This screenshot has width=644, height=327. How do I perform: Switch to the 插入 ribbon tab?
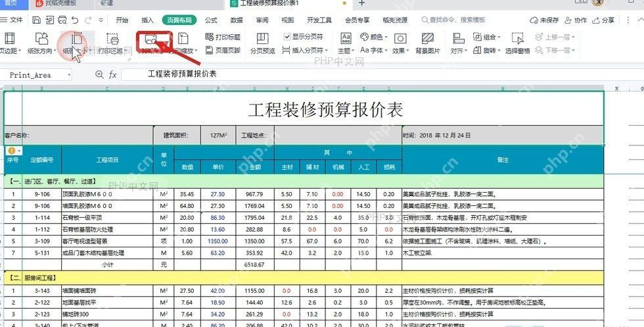point(147,20)
